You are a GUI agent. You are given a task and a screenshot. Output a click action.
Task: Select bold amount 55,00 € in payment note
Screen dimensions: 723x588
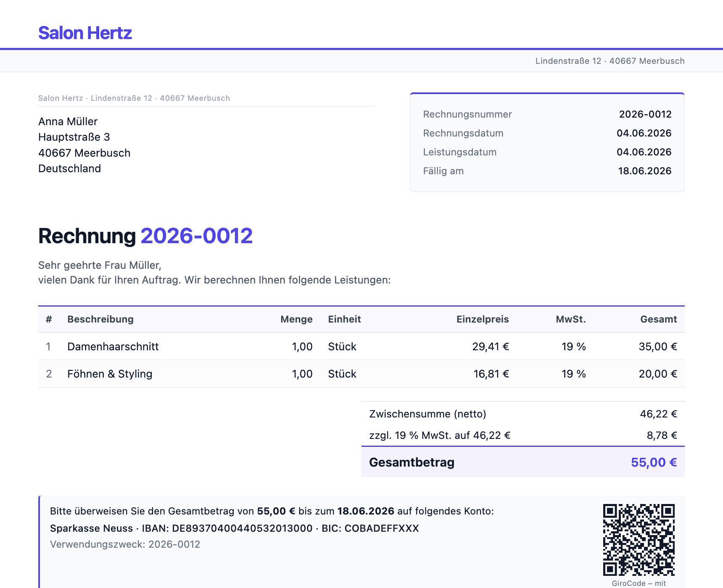tap(276, 511)
